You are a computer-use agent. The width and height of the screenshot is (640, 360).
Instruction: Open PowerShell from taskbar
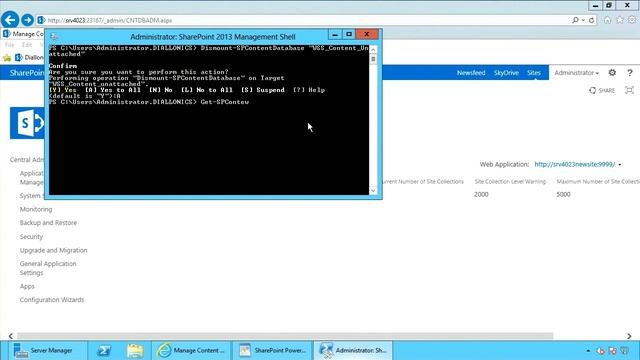point(104,350)
